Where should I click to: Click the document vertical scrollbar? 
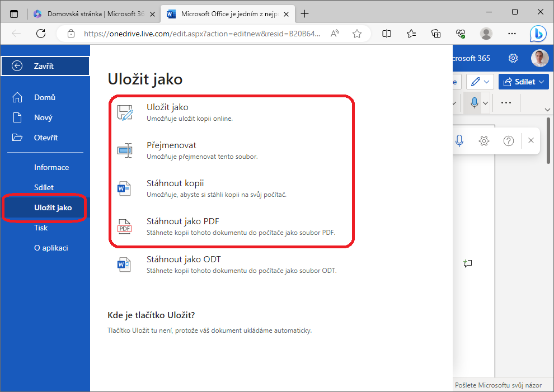(548, 141)
